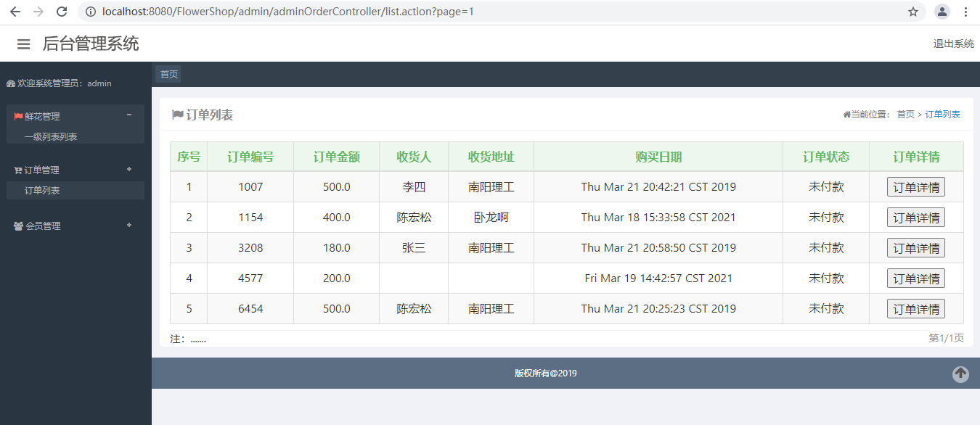Click the 订单状态 column header
Screen dimensions: 980x425
click(x=826, y=157)
